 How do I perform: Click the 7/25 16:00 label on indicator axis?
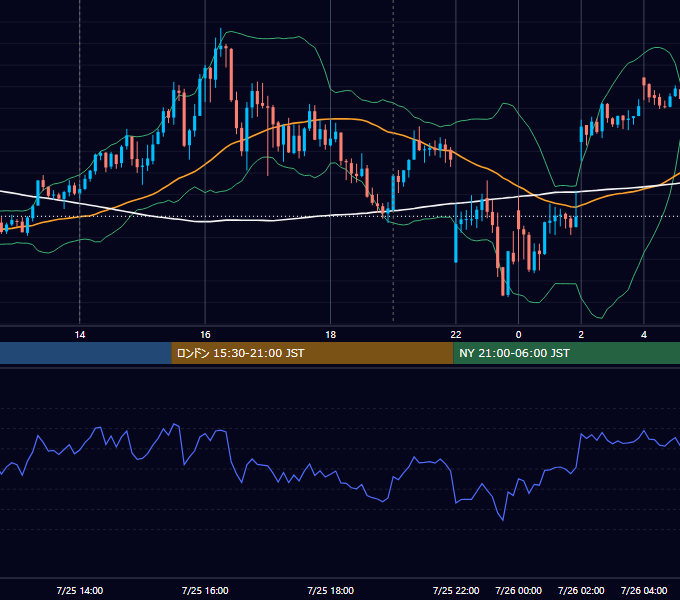coord(205,590)
